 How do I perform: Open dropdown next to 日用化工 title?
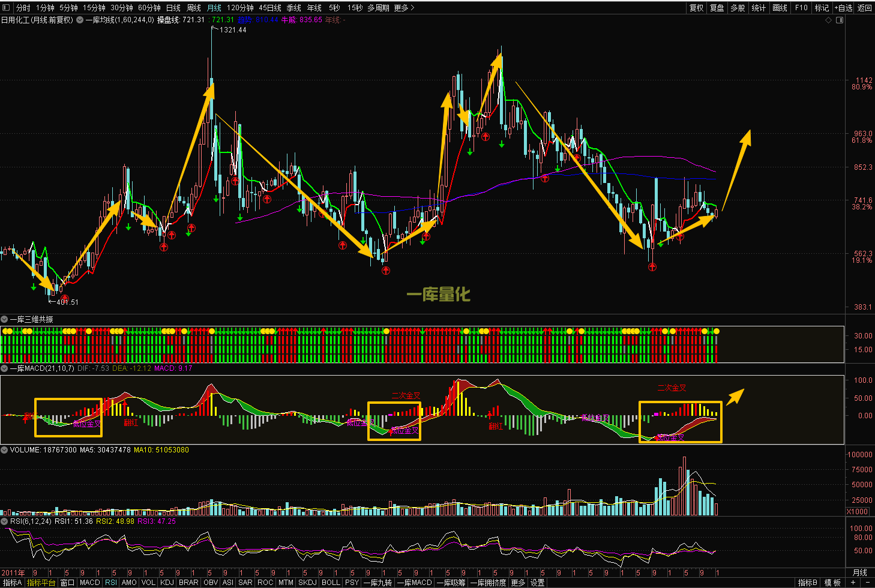pyautogui.click(x=80, y=20)
